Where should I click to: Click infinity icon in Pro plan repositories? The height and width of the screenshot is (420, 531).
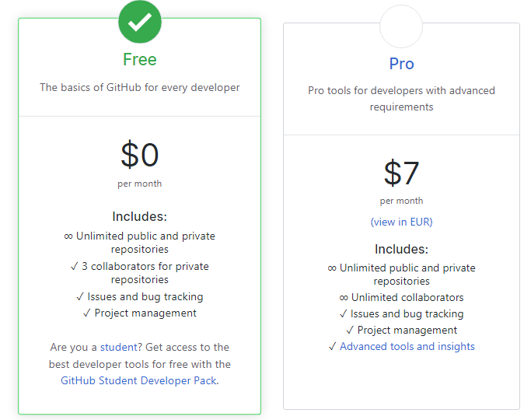click(x=332, y=268)
